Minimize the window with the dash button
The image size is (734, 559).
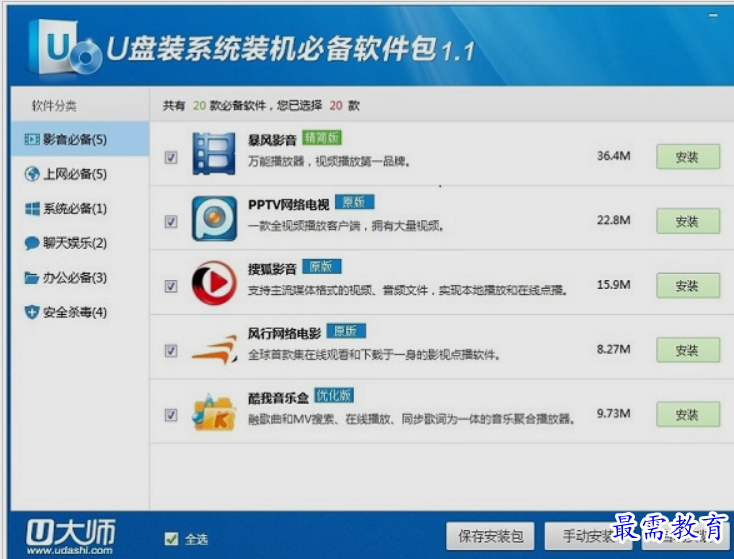coord(713,15)
